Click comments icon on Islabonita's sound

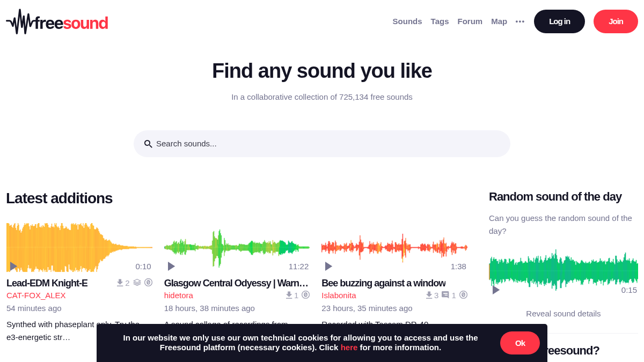445,295
